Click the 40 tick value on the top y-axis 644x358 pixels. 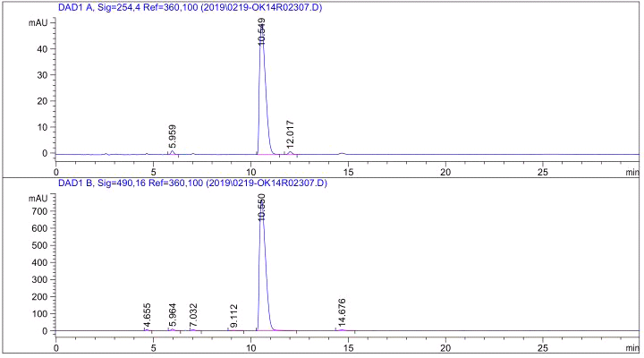43,49
